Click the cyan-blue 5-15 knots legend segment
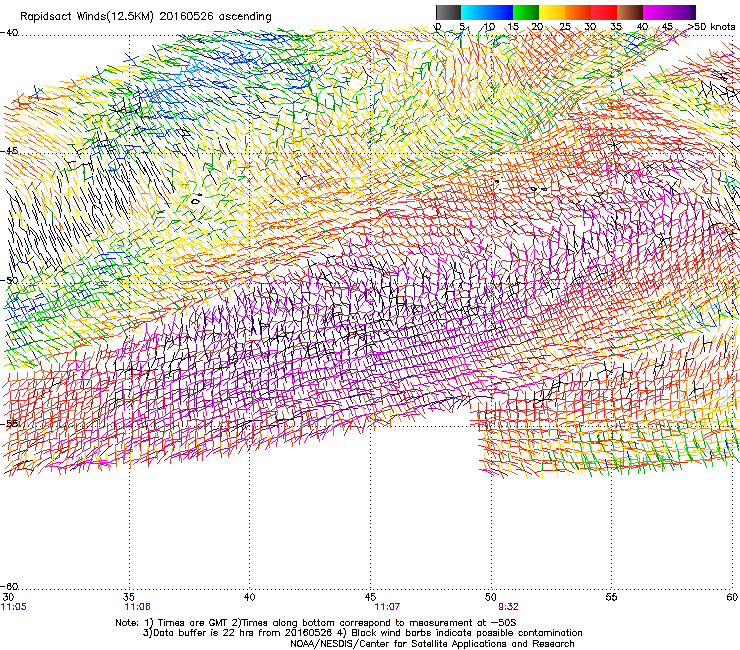 click(487, 12)
